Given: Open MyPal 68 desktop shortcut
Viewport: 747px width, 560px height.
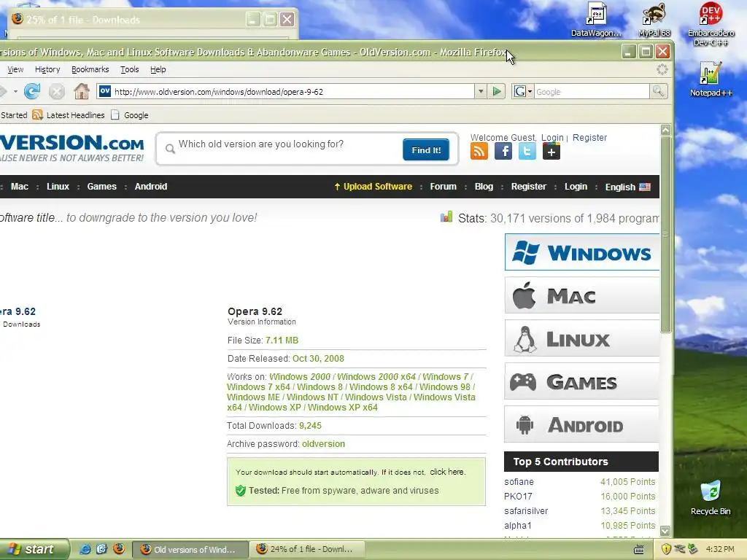Looking at the screenshot, I should pos(654,20).
